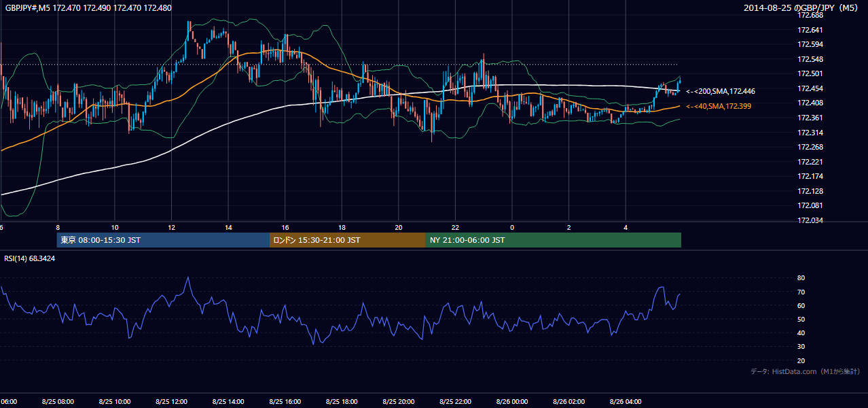Click the 2014-08-25 GBP/JPY (M5) title

[x=801, y=7]
